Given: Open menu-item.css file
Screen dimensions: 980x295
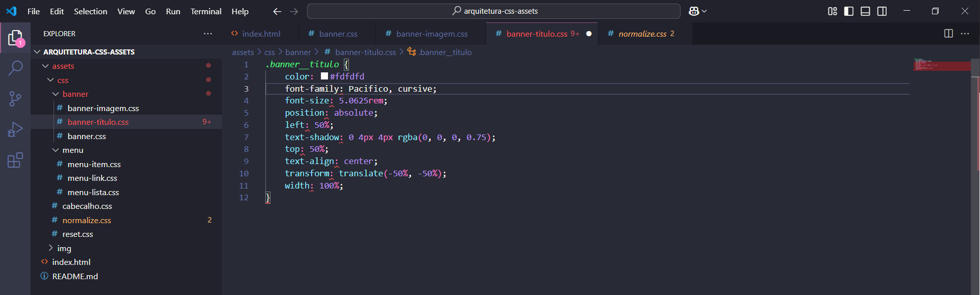Looking at the screenshot, I should [127, 164].
